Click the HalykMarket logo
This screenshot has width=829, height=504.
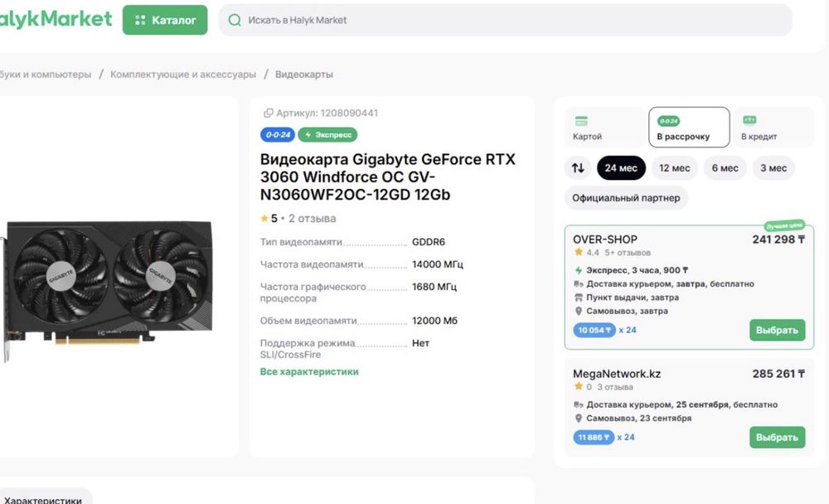56,20
